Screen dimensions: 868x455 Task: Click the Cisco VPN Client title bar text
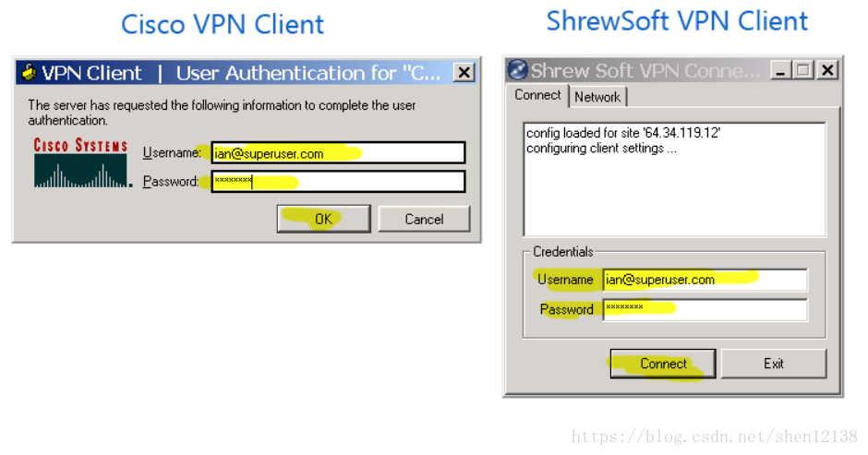[x=240, y=73]
